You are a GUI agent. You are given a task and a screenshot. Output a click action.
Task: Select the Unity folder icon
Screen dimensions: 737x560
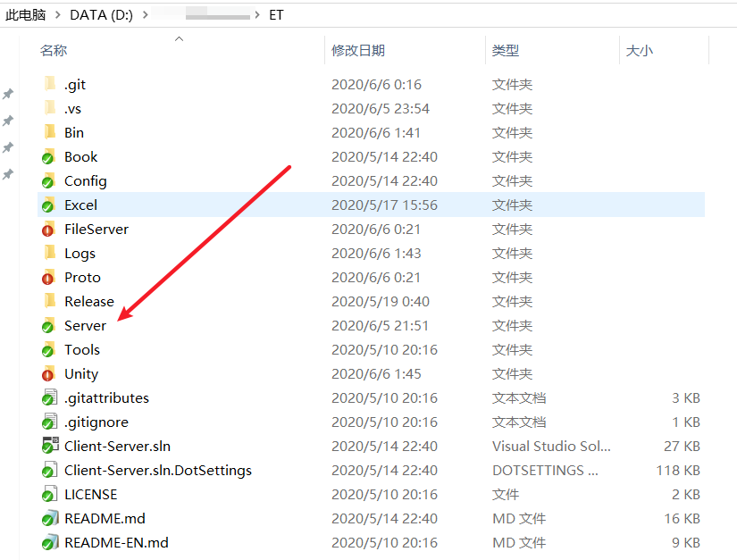pyautogui.click(x=49, y=373)
